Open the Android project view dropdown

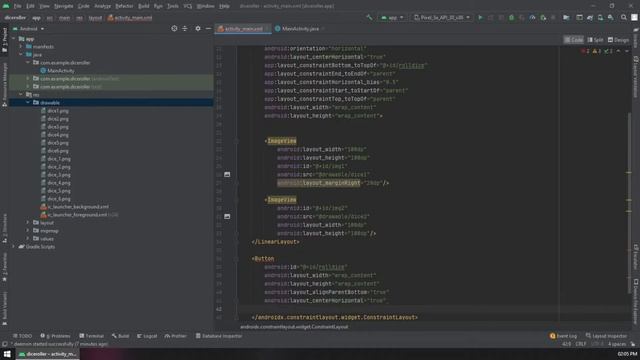click(x=29, y=29)
